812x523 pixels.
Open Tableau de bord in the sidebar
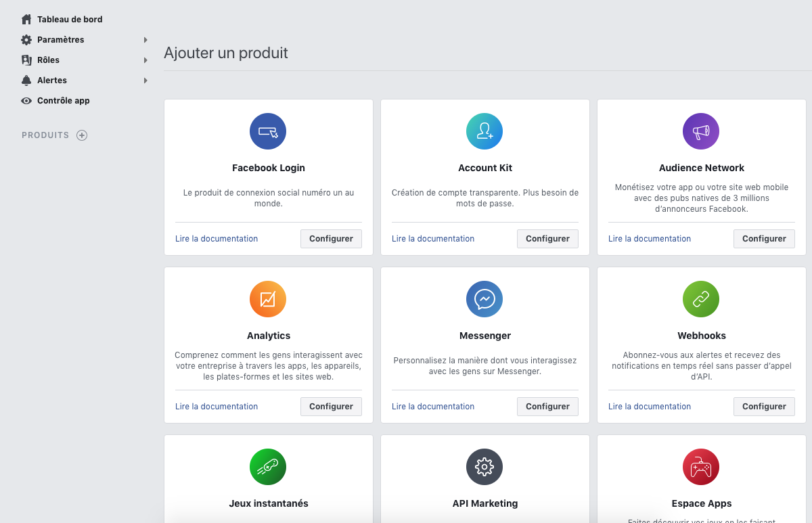70,20
